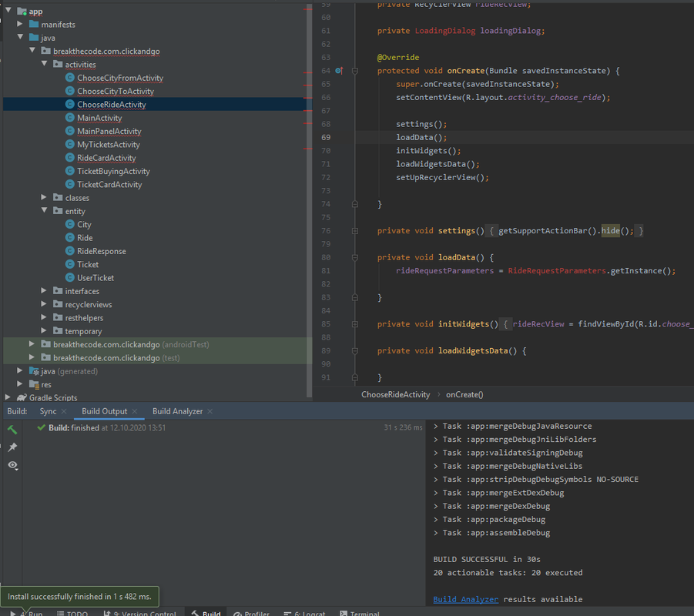694x616 pixels.
Task: Open the Version Control tool window
Action: pyautogui.click(x=140, y=614)
